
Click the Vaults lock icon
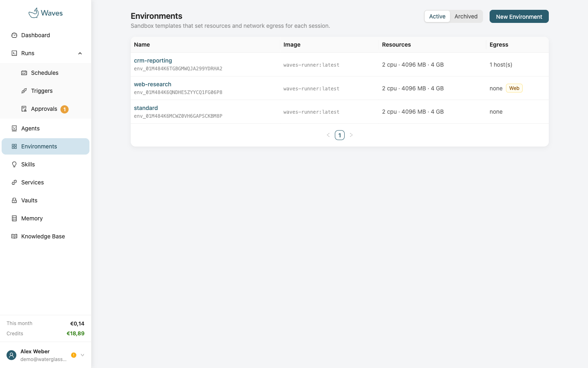coord(14,200)
